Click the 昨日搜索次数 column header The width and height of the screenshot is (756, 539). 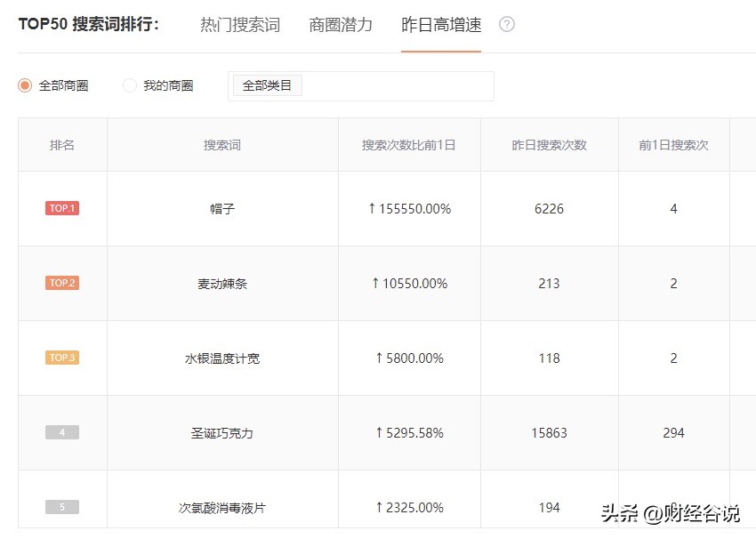[x=549, y=144]
